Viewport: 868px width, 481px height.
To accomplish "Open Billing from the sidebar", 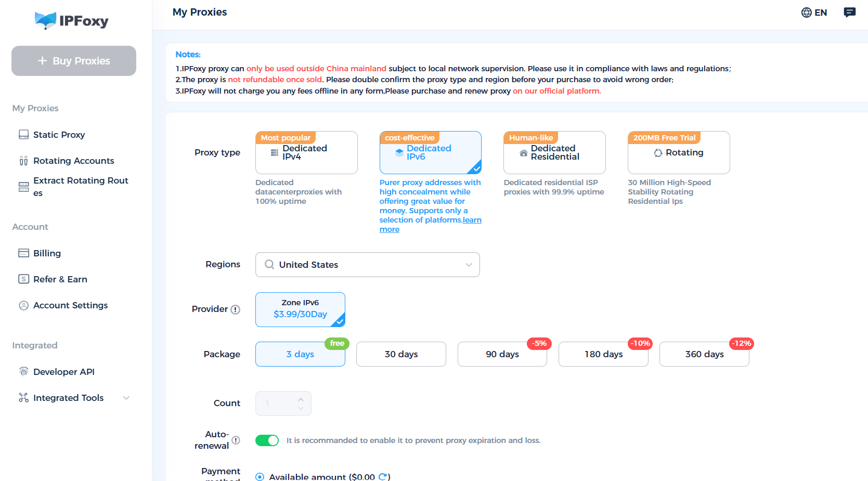I will click(x=47, y=253).
